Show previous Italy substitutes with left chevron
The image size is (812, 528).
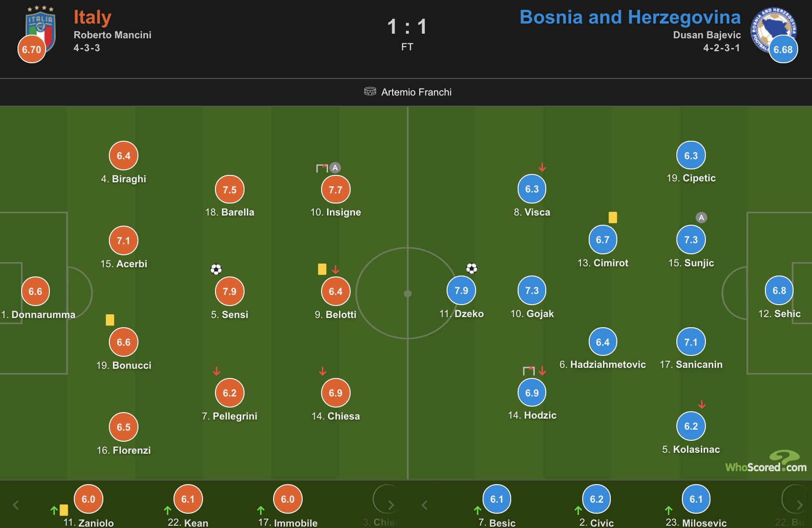pyautogui.click(x=16, y=505)
